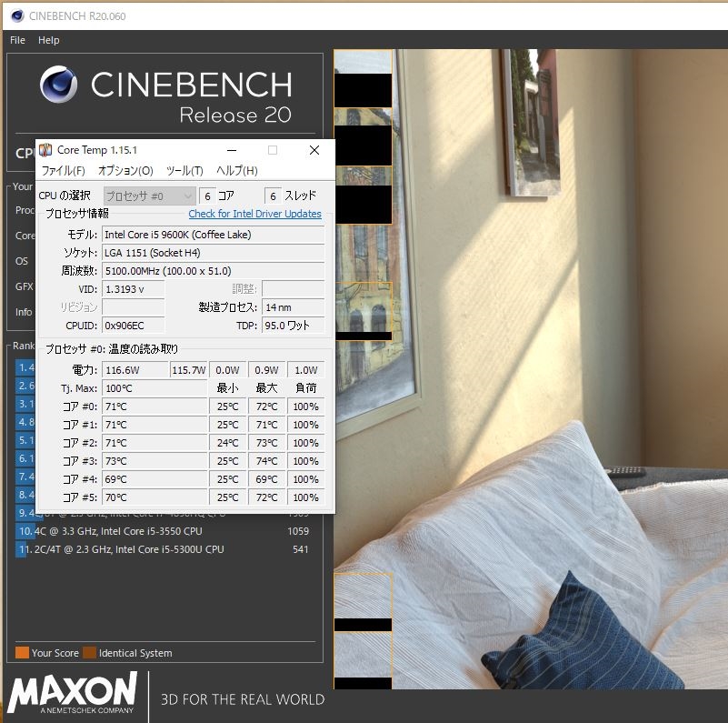The height and width of the screenshot is (723, 728).
Task: Open the Cinebench Help menu
Action: [49, 40]
